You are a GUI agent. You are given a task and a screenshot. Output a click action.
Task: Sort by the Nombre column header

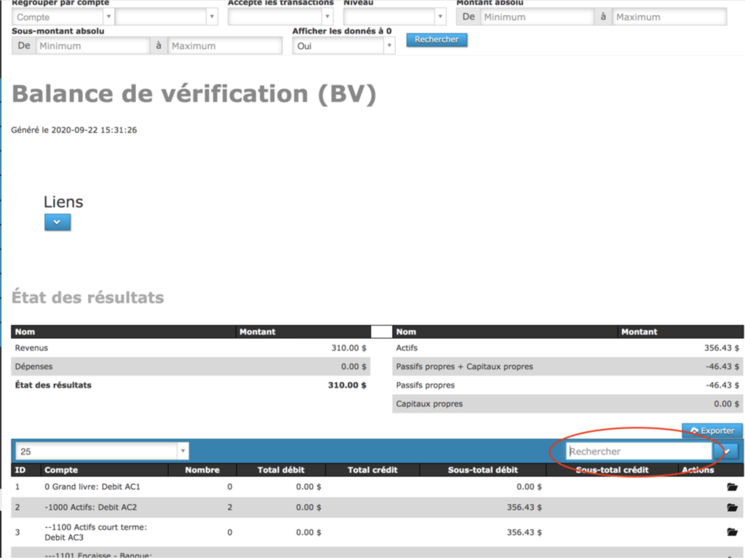(x=202, y=470)
